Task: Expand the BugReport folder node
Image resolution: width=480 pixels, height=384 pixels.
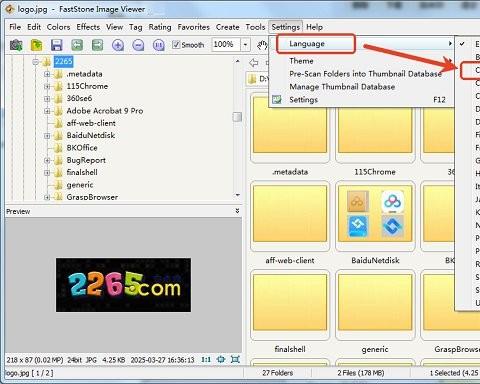Action: [47, 160]
